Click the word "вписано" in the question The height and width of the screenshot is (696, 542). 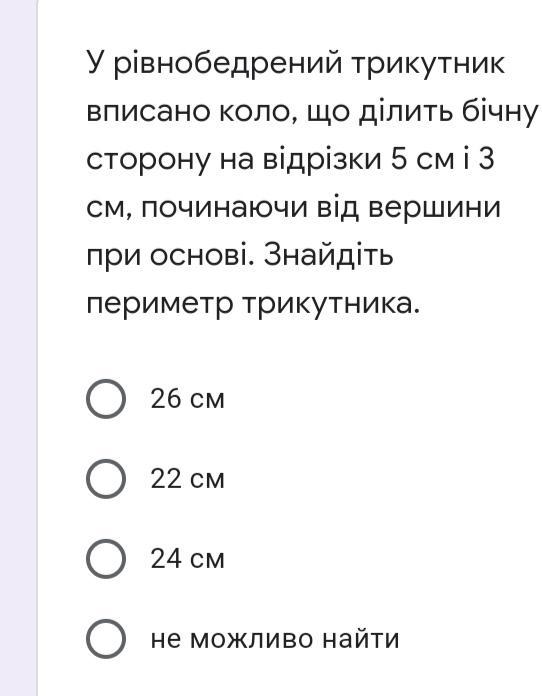pos(148,113)
